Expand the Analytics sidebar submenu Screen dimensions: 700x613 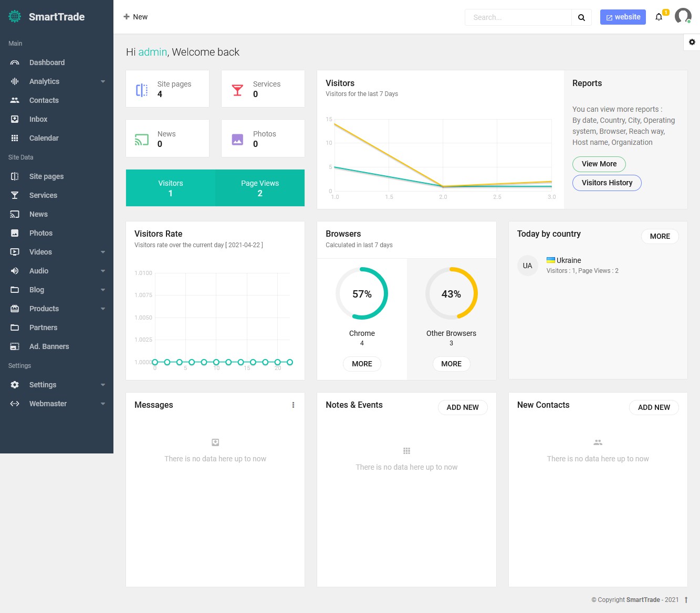pos(57,81)
